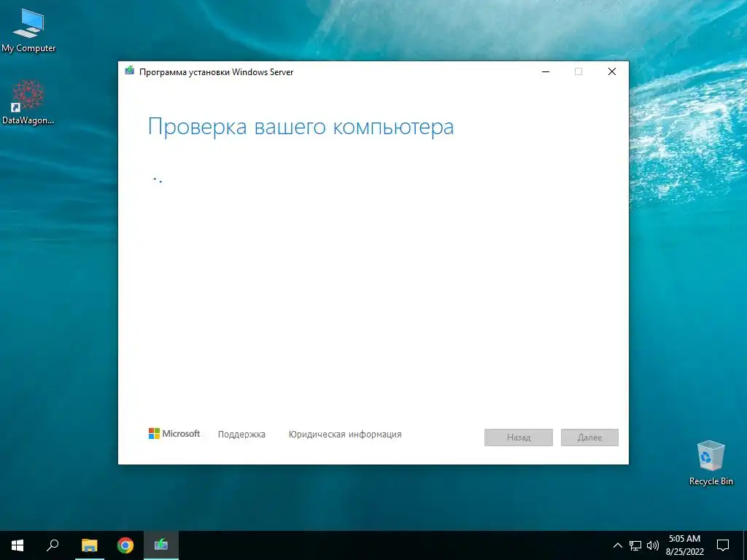
Task: Open the network status tray icon
Action: click(635, 545)
